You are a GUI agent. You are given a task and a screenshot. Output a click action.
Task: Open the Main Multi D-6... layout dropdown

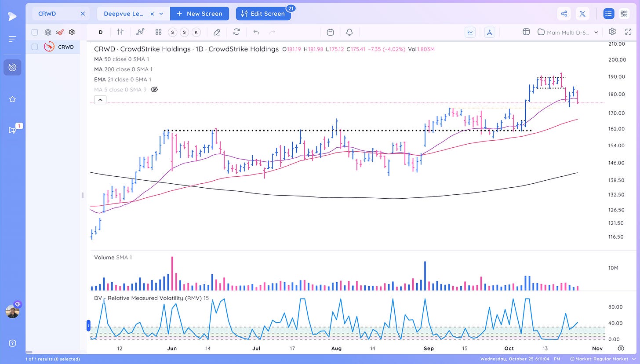point(568,32)
